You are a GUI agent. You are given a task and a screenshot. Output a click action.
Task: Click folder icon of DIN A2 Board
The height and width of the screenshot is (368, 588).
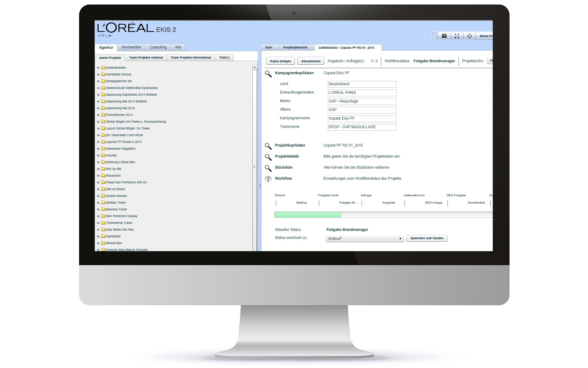coord(103,189)
